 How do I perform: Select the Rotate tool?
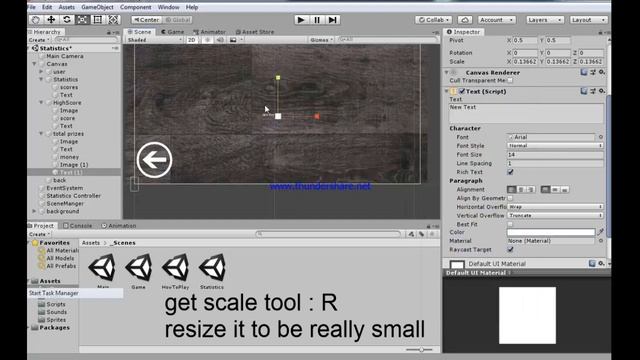click(x=67, y=20)
